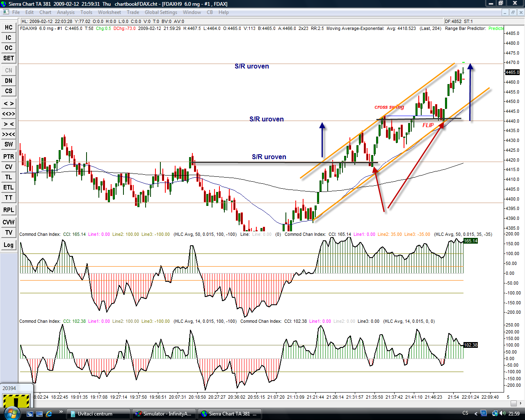Click the '<<>>' bar spacing button
Viewport: 525px width, 420px height.
(9, 114)
